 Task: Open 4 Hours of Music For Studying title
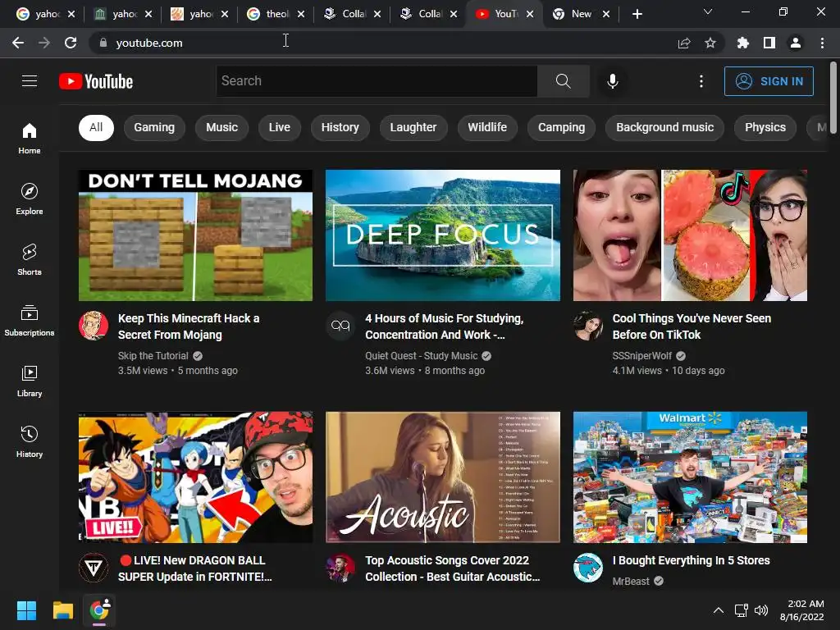[x=444, y=326]
